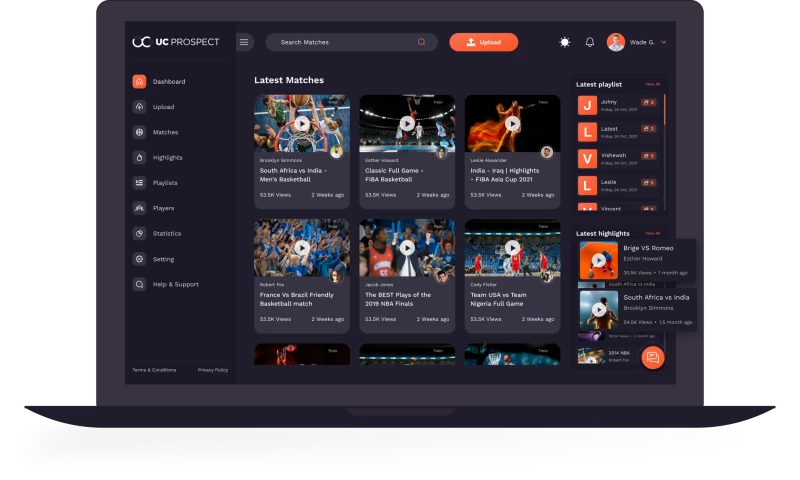
Task: Click Wade G. profile avatar
Action: pos(616,42)
